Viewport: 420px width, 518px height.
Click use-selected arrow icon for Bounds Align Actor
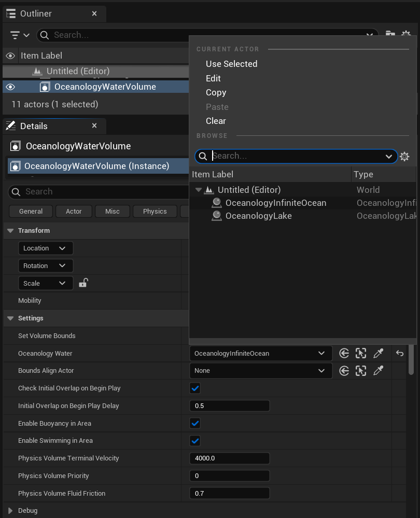tap(344, 371)
